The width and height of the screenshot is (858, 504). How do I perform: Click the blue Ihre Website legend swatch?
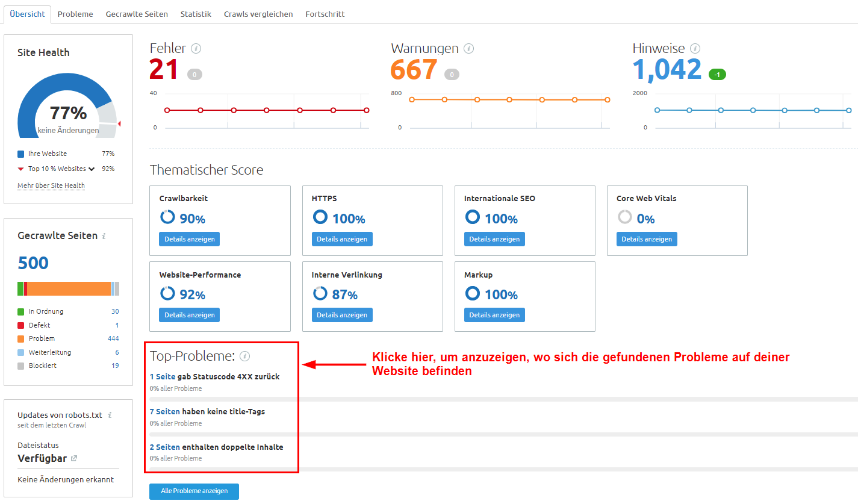click(20, 154)
